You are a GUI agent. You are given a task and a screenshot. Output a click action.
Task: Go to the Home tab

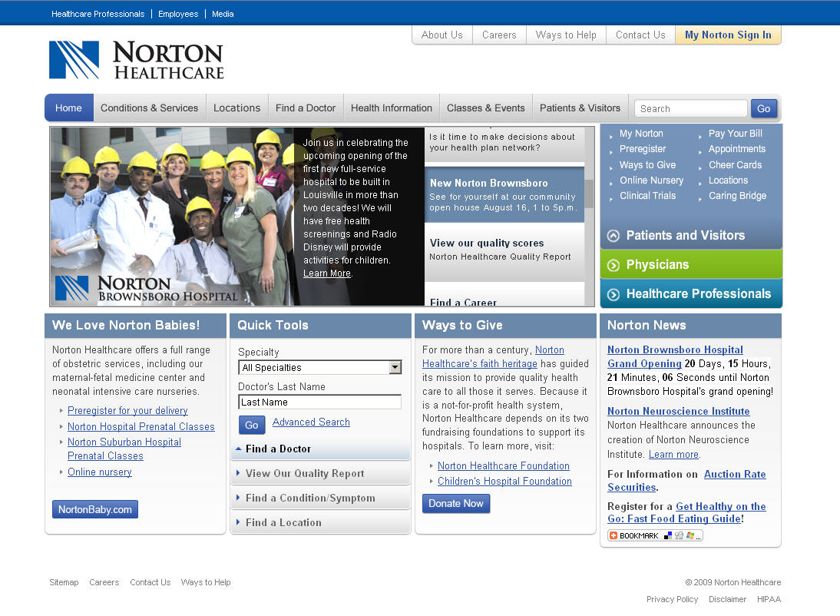tap(68, 108)
